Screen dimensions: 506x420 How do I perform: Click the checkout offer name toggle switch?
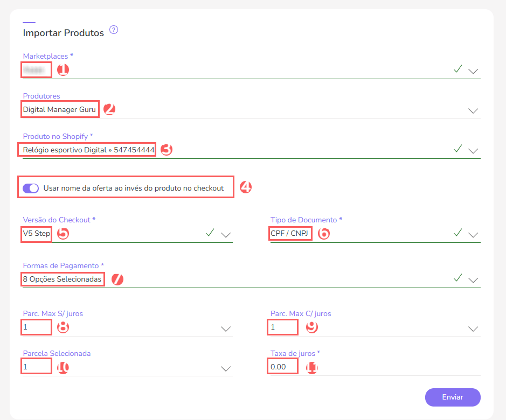pos(31,187)
